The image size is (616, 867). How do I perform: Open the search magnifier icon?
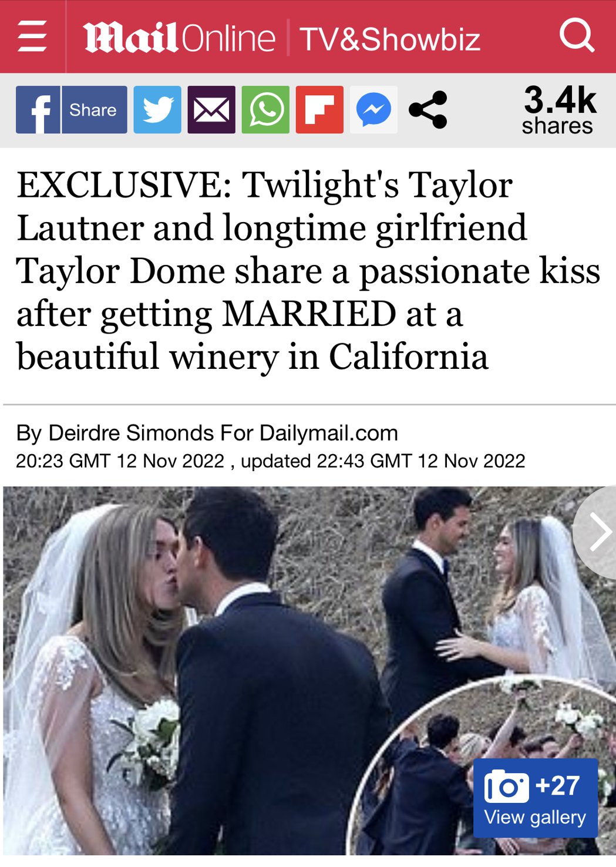click(x=577, y=35)
